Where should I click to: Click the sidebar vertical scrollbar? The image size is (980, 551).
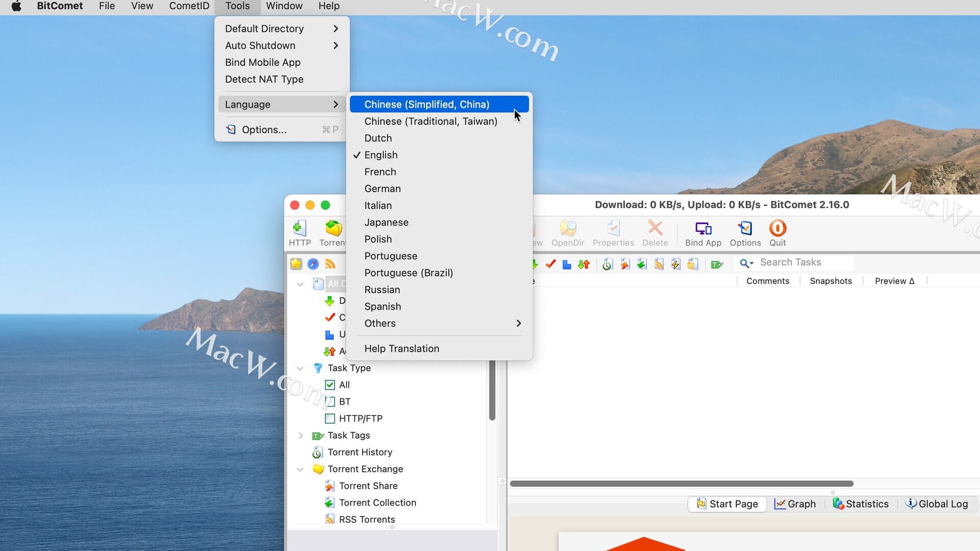click(x=492, y=390)
